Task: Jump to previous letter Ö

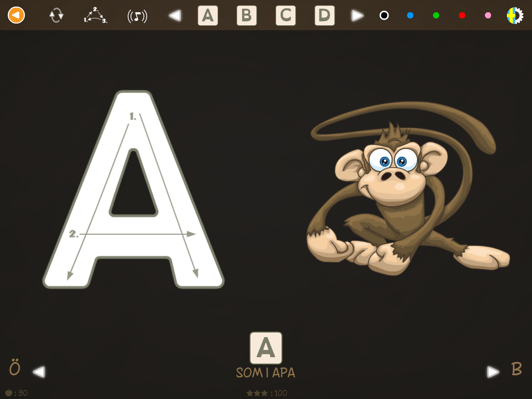Action: (x=15, y=367)
